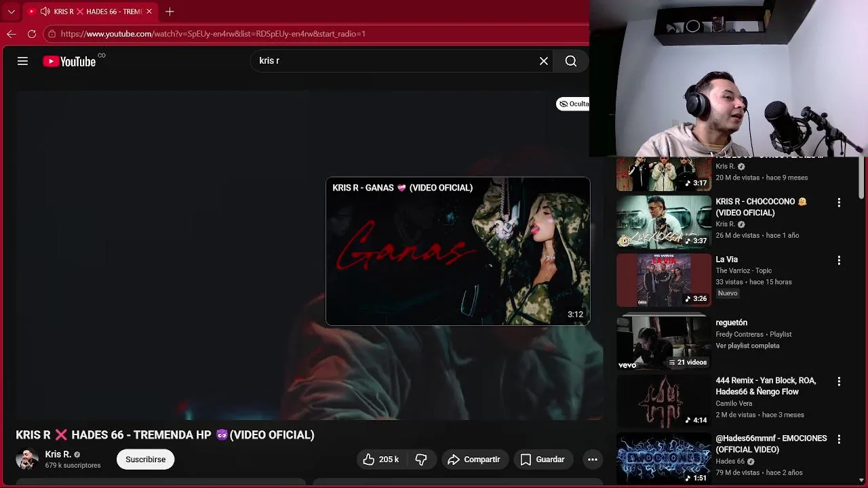868x488 pixels.
Task: Open options menu for La Via video
Action: coord(839,260)
